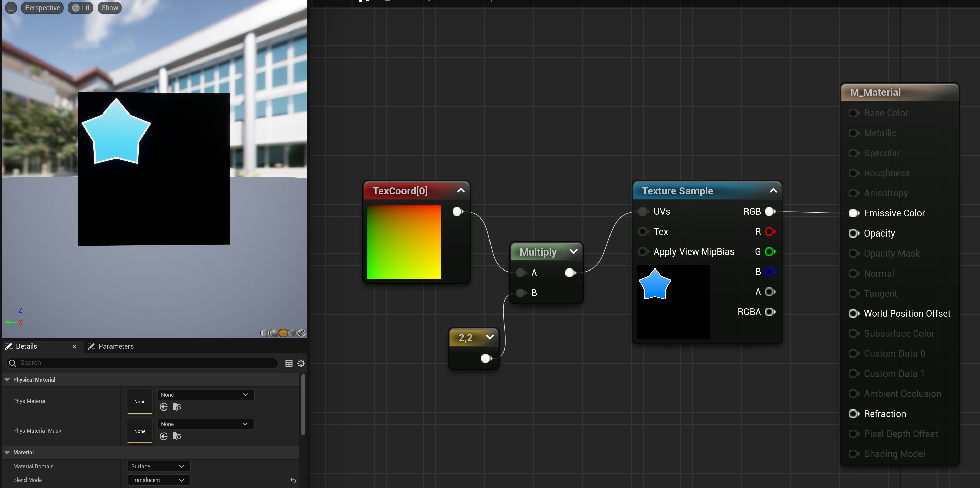
Task: Set preview mesh to sphere
Action: coord(274,333)
